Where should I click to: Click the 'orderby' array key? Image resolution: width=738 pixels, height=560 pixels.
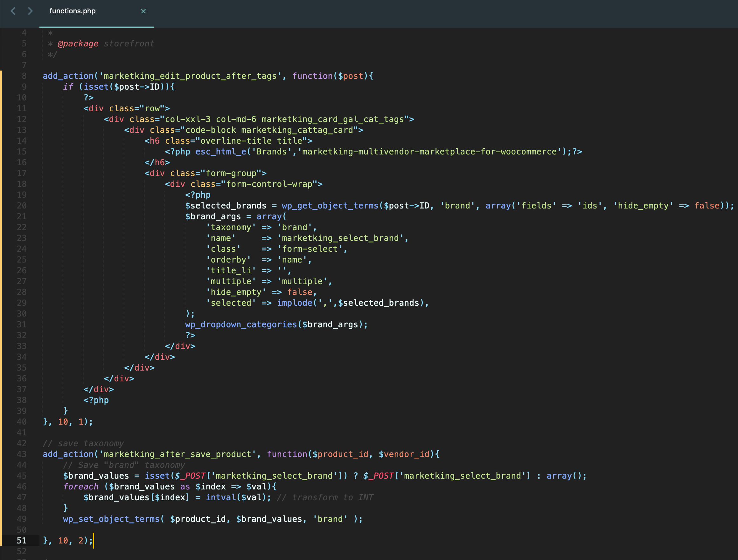click(228, 260)
